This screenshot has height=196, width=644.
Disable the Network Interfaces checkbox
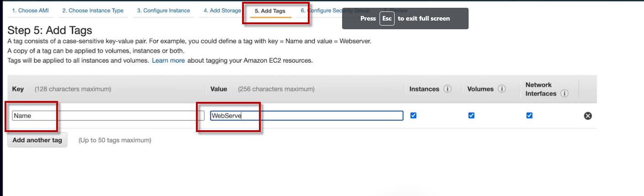coord(529,116)
